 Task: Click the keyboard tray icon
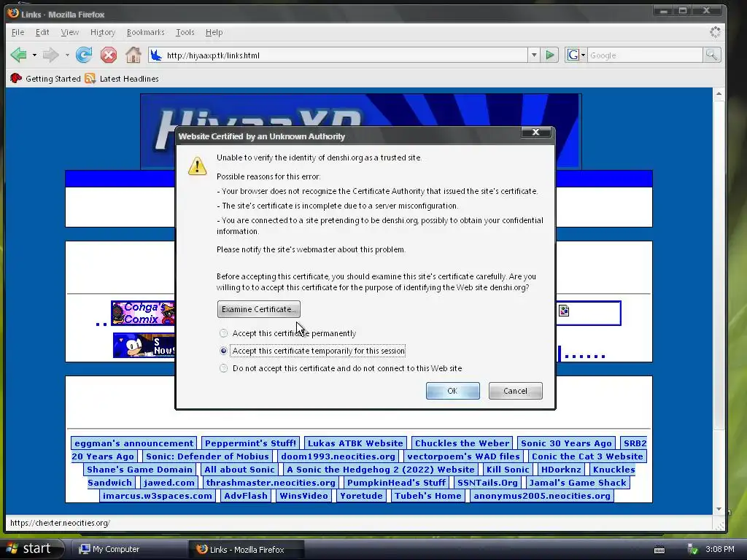coord(659,550)
